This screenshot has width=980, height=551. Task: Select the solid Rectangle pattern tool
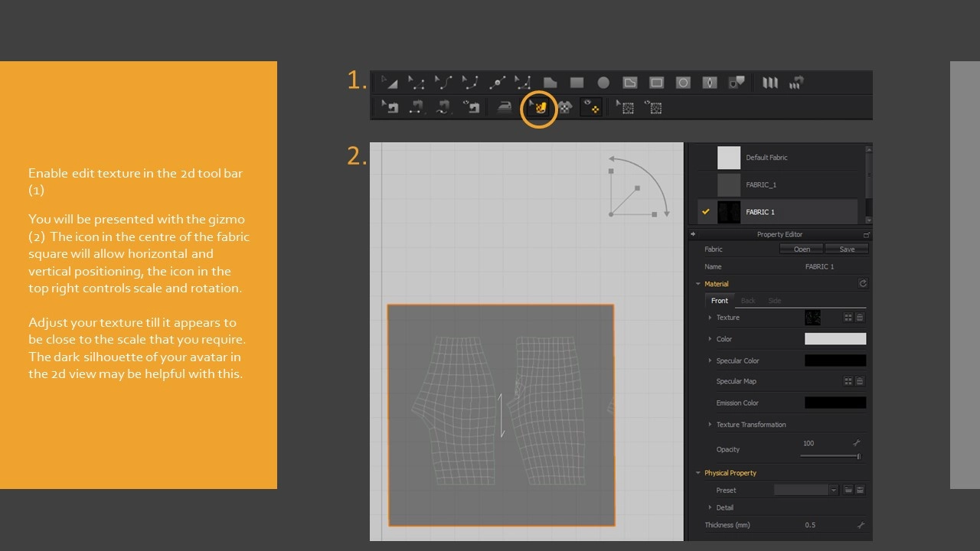pos(577,83)
